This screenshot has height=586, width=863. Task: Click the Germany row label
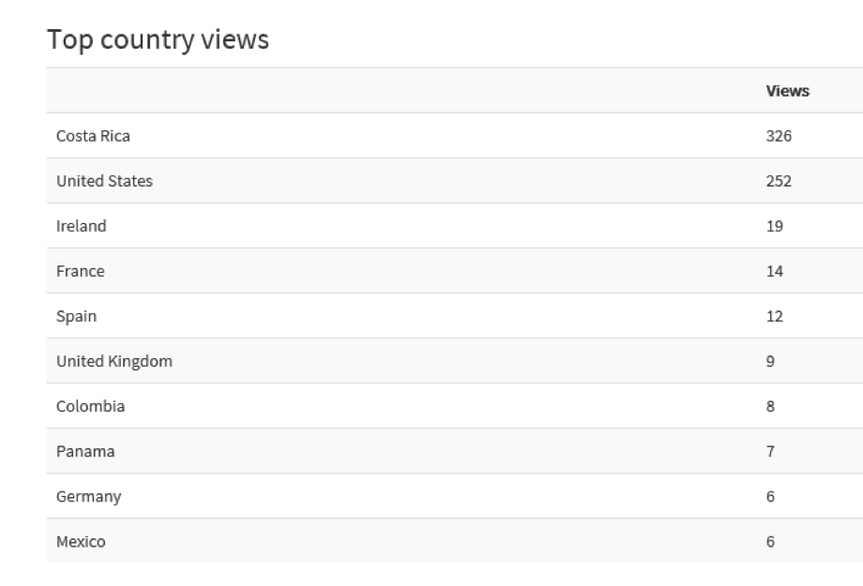[88, 496]
